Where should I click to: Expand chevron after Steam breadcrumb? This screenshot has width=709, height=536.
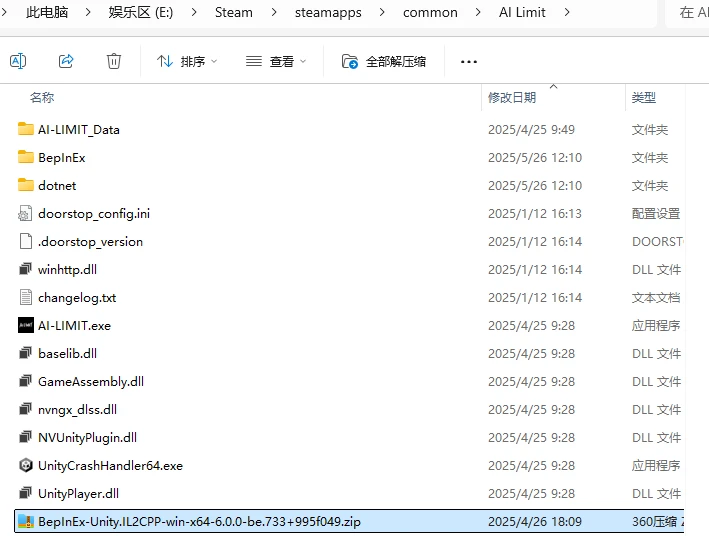coord(274,12)
